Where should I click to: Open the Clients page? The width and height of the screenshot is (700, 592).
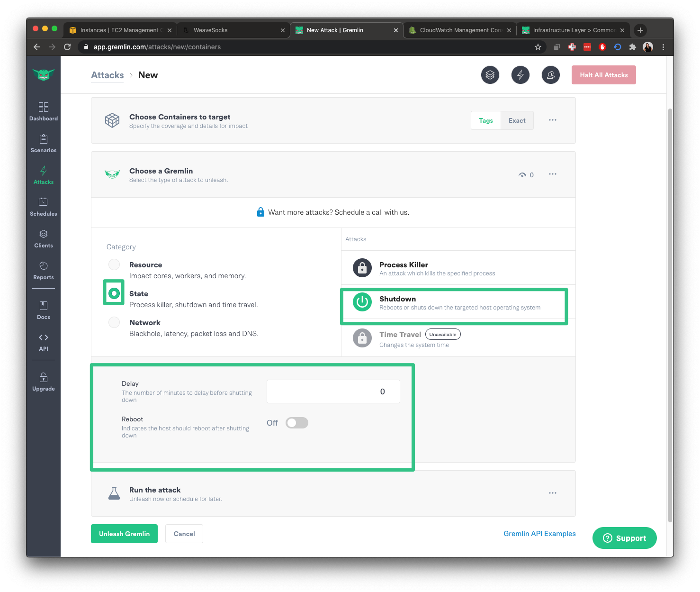pyautogui.click(x=44, y=238)
